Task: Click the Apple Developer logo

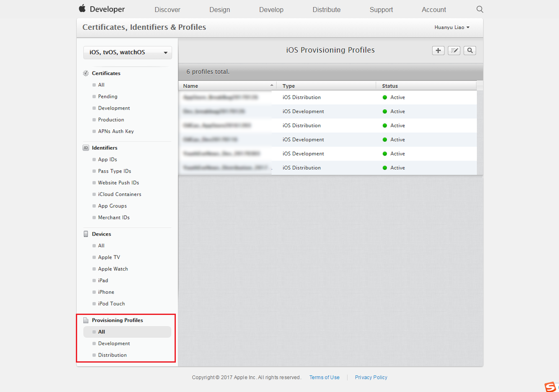Action: 101,9
